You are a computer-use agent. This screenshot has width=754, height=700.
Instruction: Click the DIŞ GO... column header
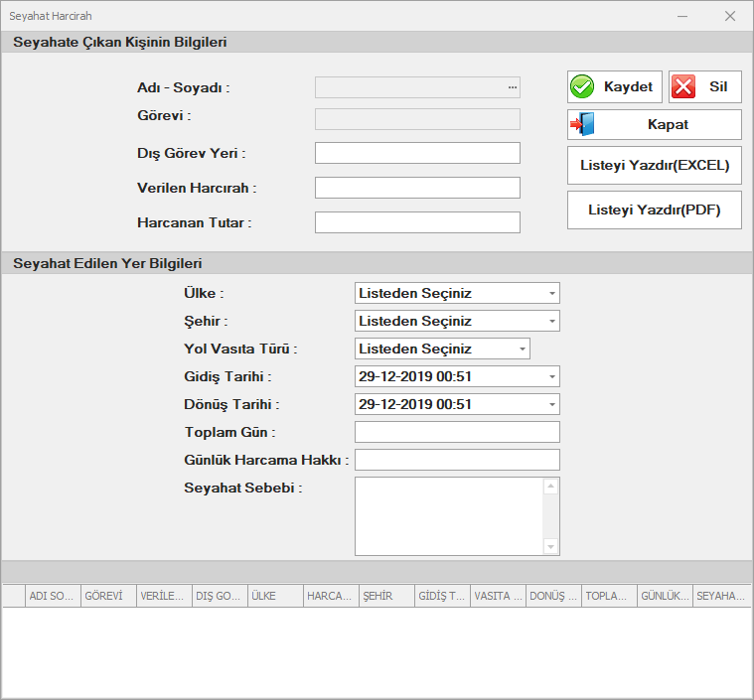220,596
